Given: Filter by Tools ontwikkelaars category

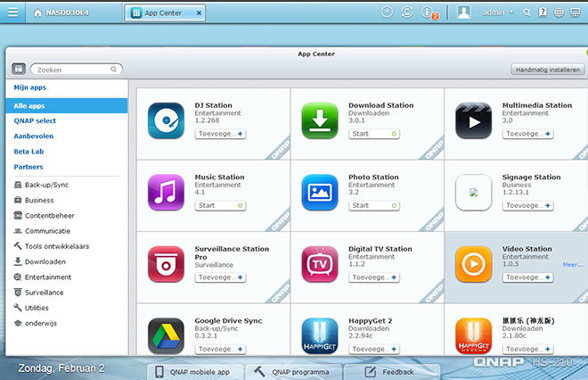Looking at the screenshot, I should 52,246.
